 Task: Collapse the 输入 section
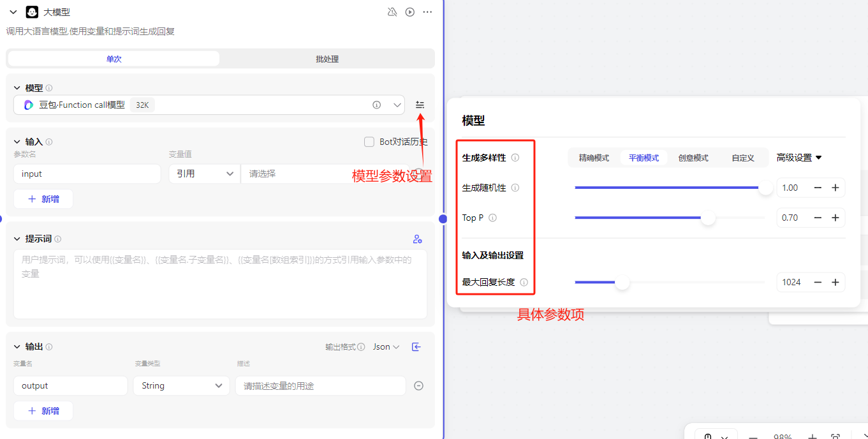point(17,142)
